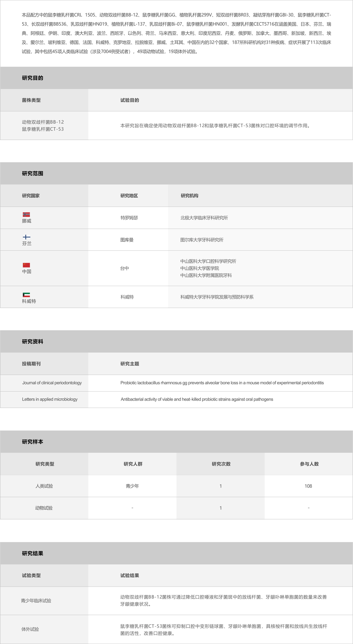Select the 研究范围 section header

tap(176, 173)
